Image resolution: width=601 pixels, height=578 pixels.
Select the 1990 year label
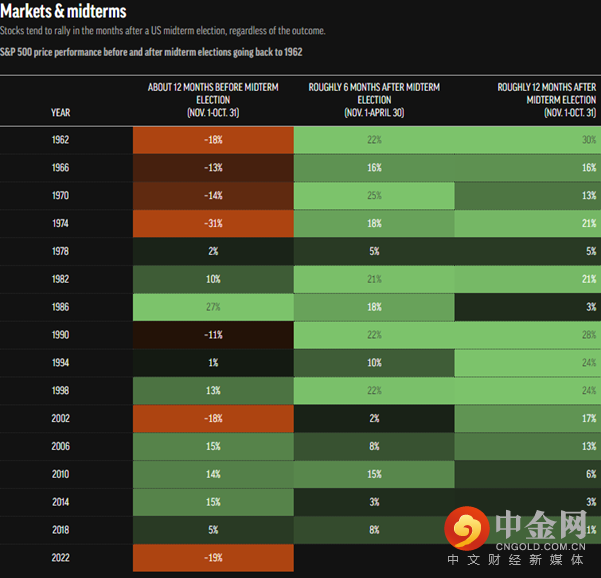61,335
